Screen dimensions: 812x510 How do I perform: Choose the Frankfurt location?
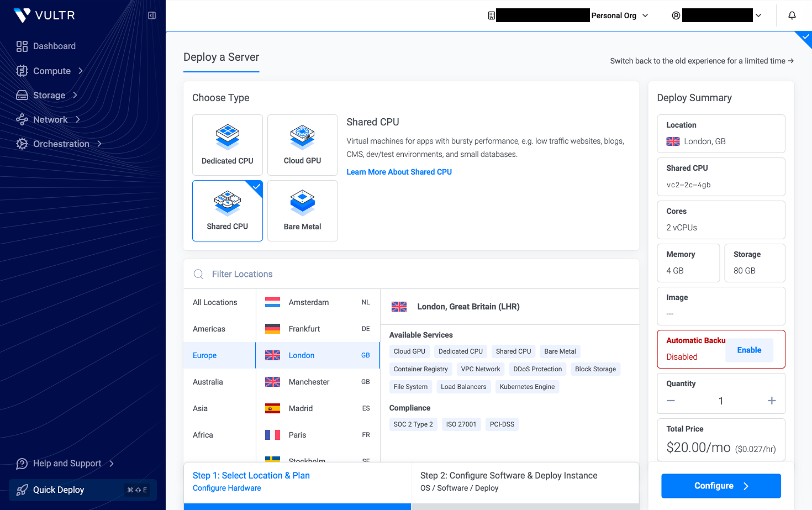(x=318, y=329)
